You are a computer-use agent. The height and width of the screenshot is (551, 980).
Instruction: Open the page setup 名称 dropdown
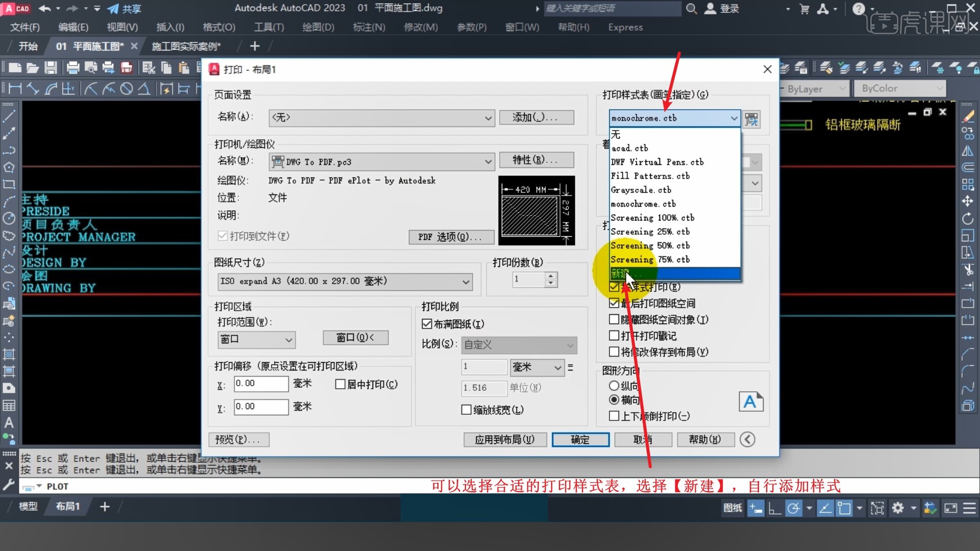pos(382,118)
